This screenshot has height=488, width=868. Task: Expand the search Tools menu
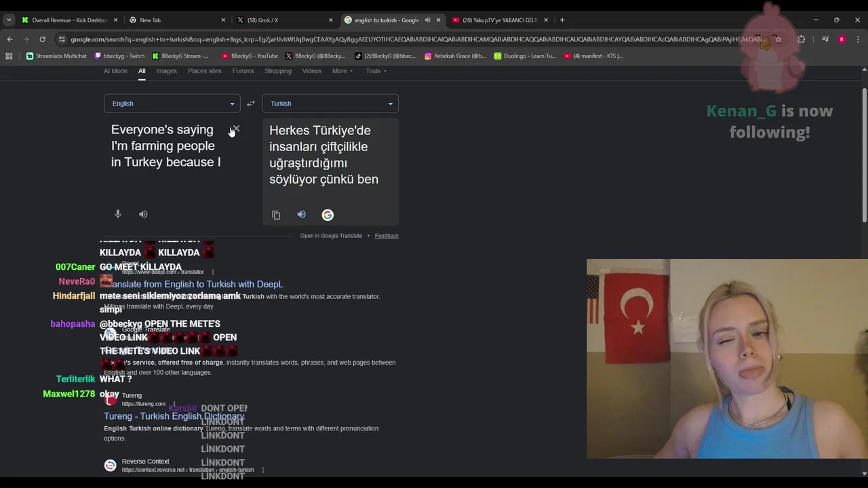click(x=376, y=70)
